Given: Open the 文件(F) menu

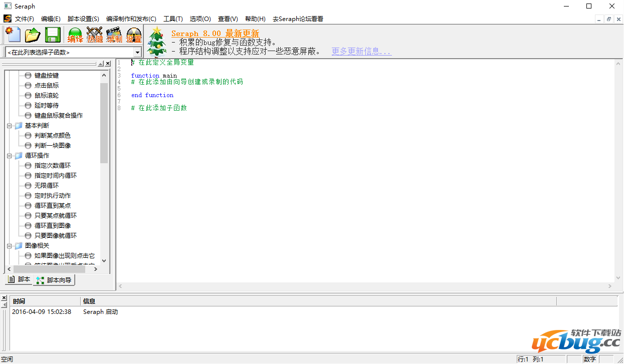Looking at the screenshot, I should point(25,19).
